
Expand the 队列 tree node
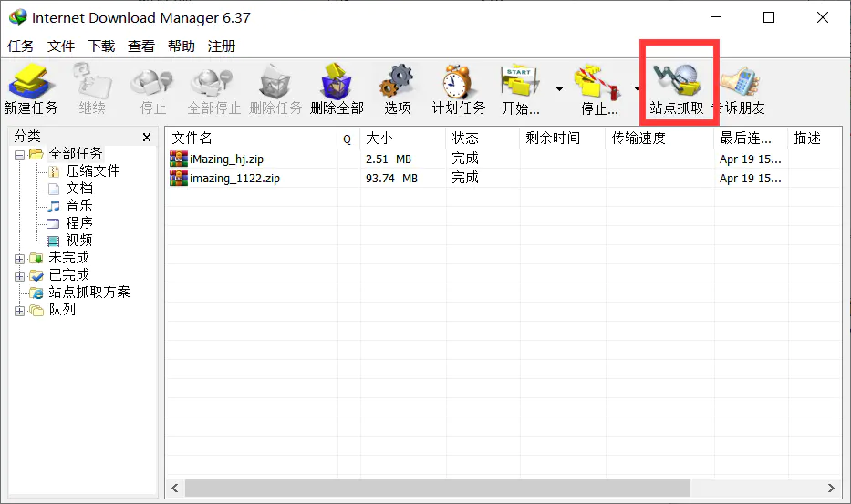point(19,311)
